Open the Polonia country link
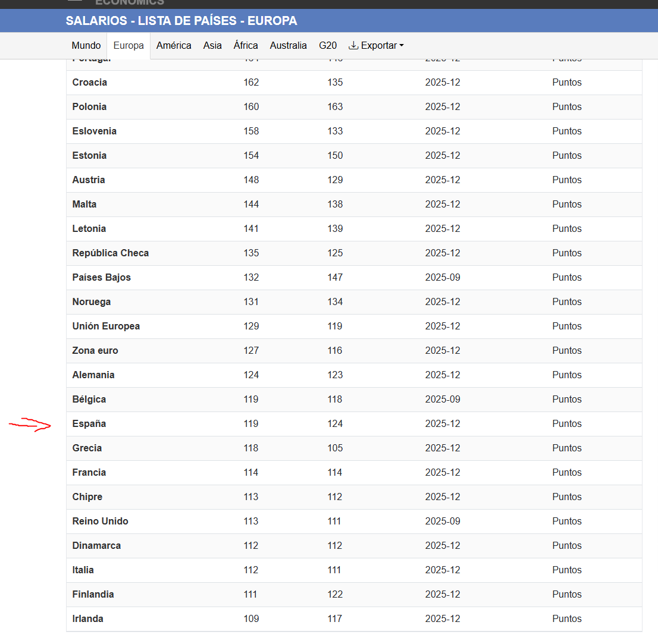Screen dimensions: 658x644 pos(89,106)
